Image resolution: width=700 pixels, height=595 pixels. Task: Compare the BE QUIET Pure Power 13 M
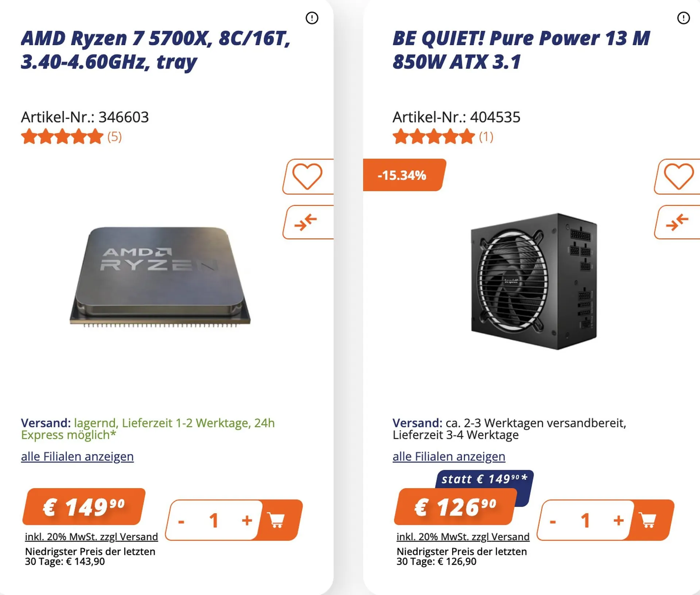[x=677, y=222]
